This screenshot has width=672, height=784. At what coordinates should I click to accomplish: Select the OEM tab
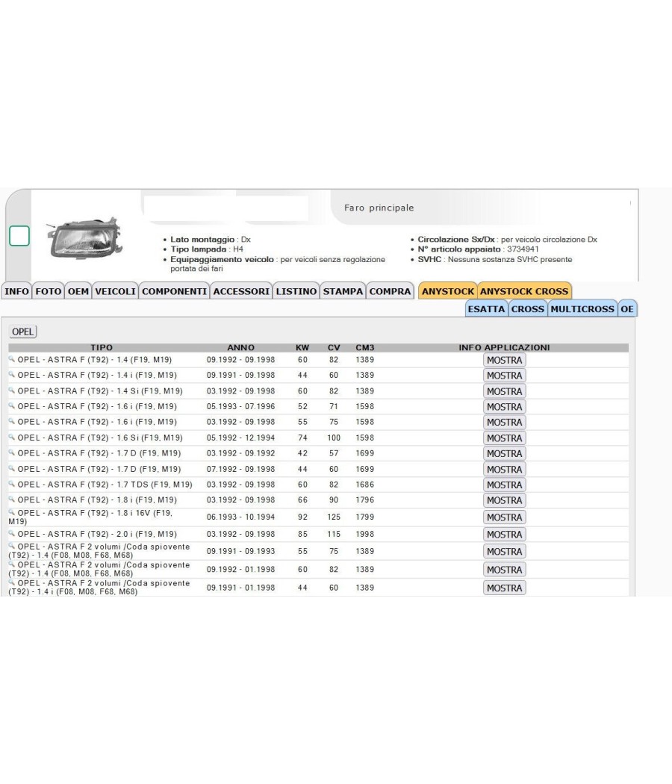(x=78, y=291)
